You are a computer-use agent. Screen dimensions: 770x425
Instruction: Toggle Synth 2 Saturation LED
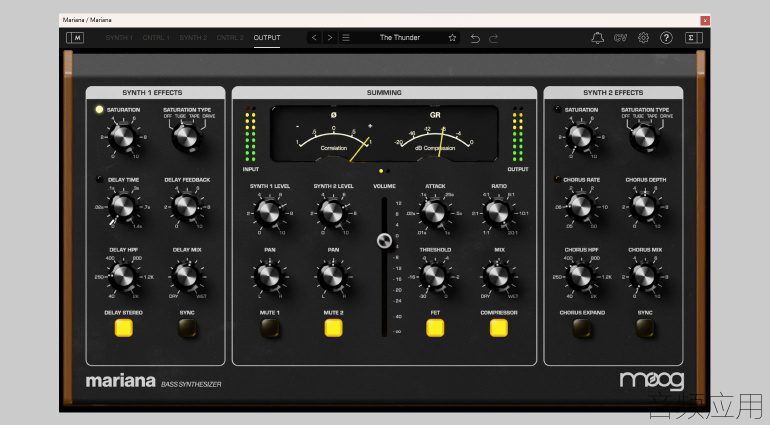(557, 110)
